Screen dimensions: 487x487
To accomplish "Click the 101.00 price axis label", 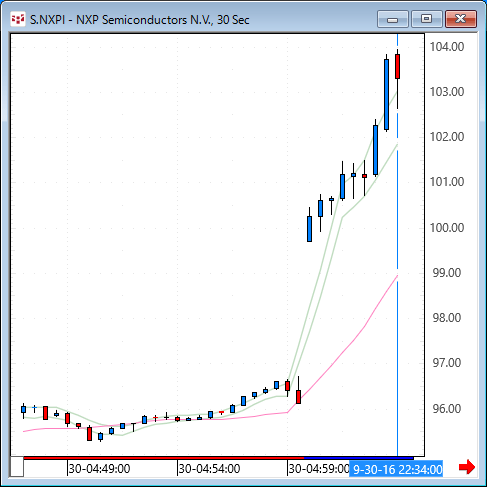I will pos(447,182).
